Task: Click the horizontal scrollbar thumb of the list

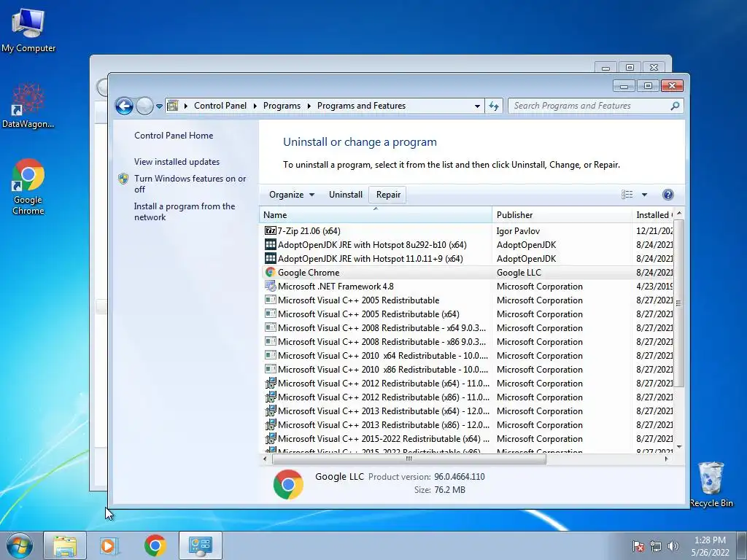Action: 409,459
